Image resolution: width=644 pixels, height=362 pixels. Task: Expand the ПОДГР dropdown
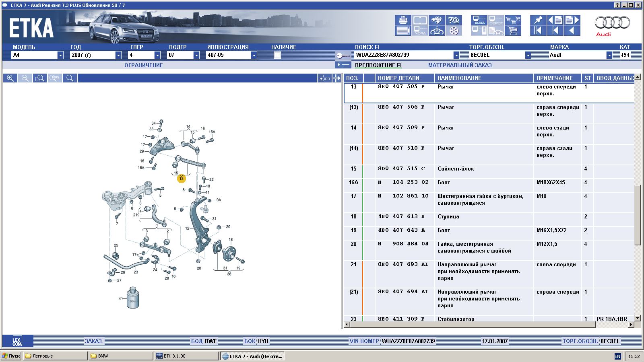(196, 55)
